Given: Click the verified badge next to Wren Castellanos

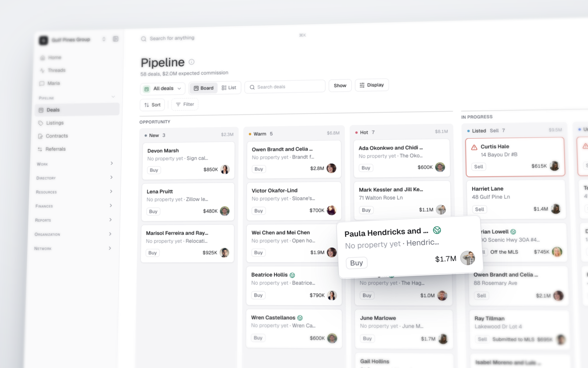Looking at the screenshot, I should [x=300, y=318].
